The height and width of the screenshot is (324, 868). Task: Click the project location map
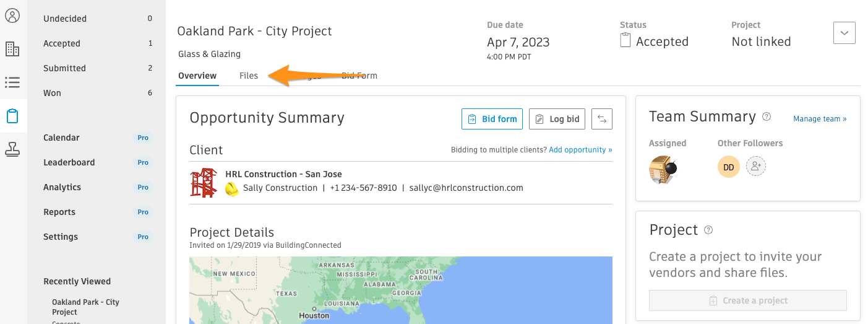coord(401,290)
